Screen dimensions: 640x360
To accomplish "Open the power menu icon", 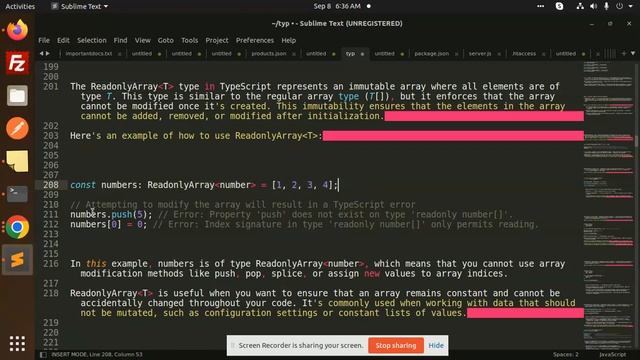I will click(x=620, y=6).
